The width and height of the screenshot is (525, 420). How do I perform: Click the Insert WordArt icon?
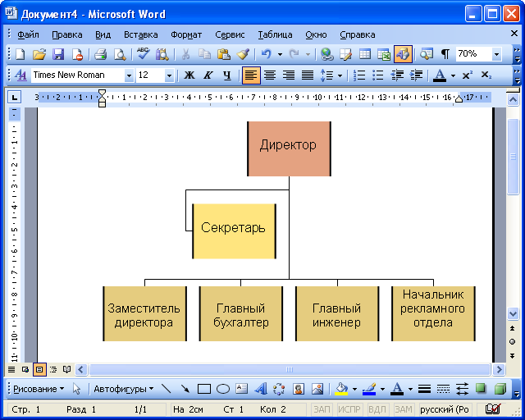click(261, 389)
